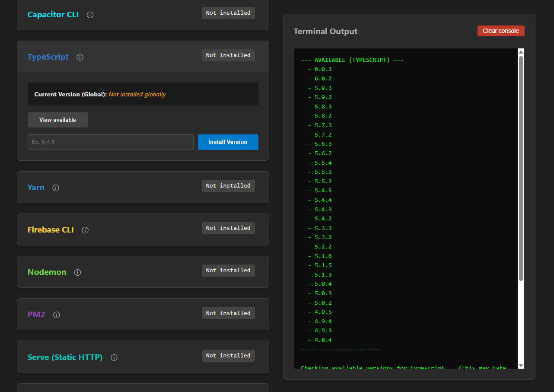Select version 5.4.5 in terminal output
554x392 pixels.
tap(323, 191)
